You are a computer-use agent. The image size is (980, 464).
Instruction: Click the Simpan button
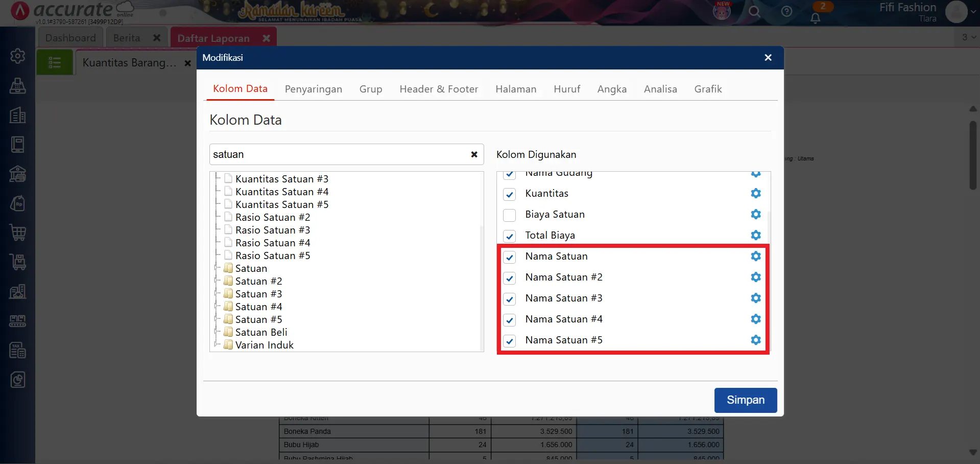coord(745,400)
